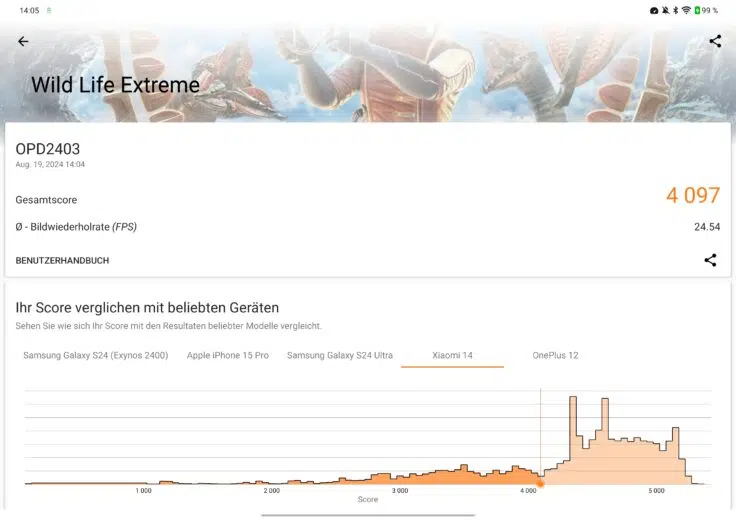Tap the date Aug. 19, 2024 14:04
Screen dimensions: 736x520
[50, 164]
